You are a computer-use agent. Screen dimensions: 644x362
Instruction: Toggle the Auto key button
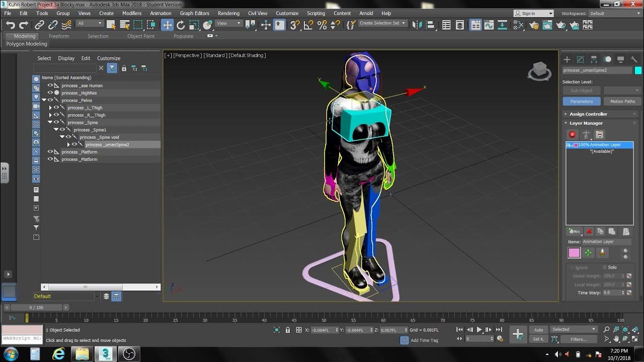538,330
